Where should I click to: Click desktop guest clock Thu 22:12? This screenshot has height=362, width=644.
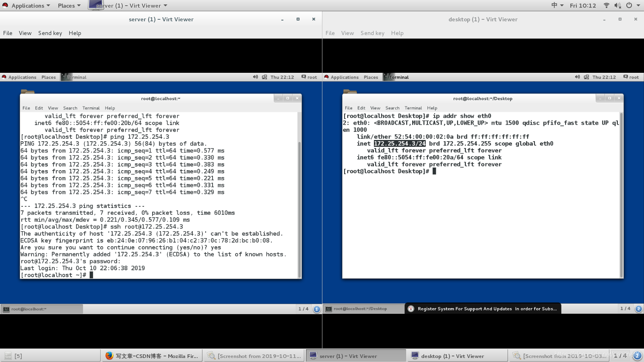(x=604, y=77)
